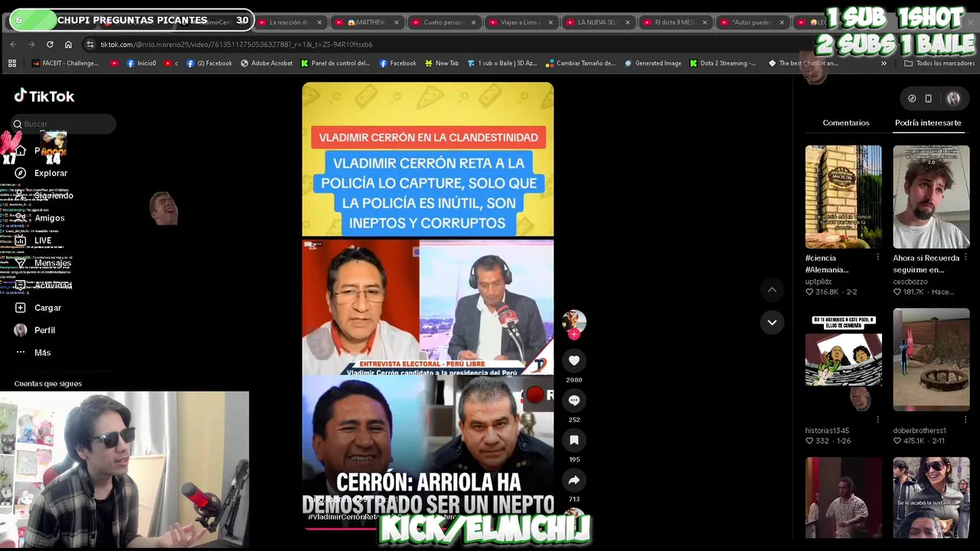Switch to Comentarios tab

tap(846, 122)
